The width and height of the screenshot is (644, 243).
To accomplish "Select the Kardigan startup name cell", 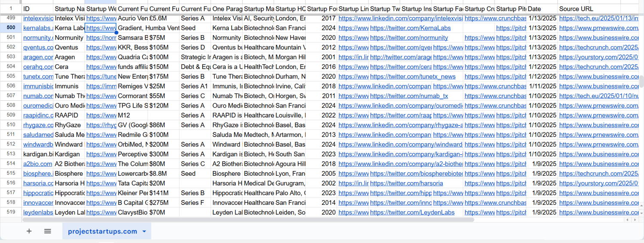I will coord(69,154).
